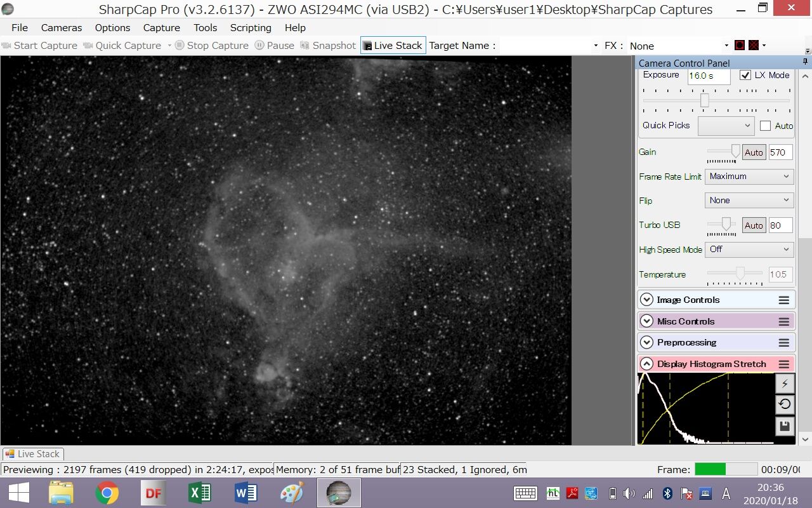Expand the Image Controls section
The image size is (812, 508).
tap(646, 300)
